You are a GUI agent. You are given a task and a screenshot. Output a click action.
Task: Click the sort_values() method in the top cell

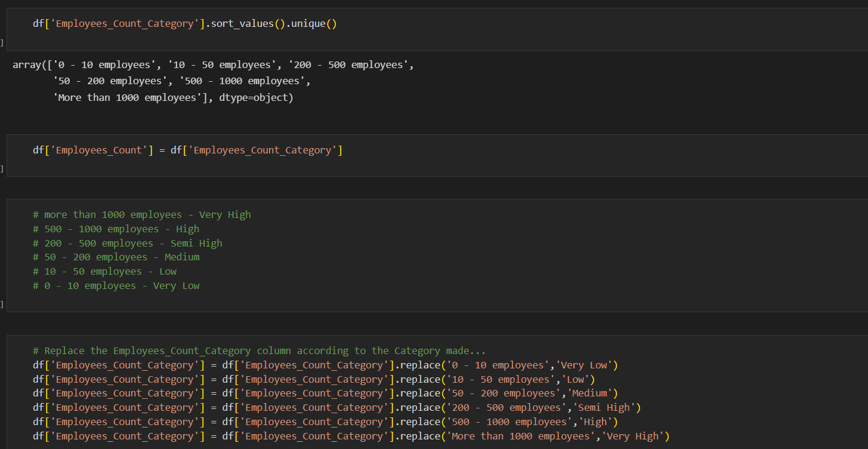coord(248,23)
